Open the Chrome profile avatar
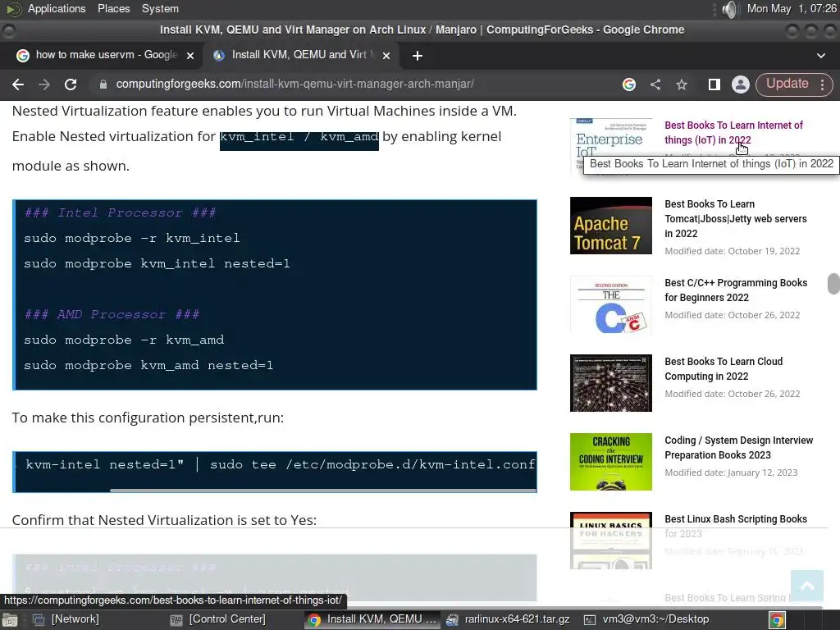Image resolution: width=840 pixels, height=630 pixels. pyautogui.click(x=741, y=84)
